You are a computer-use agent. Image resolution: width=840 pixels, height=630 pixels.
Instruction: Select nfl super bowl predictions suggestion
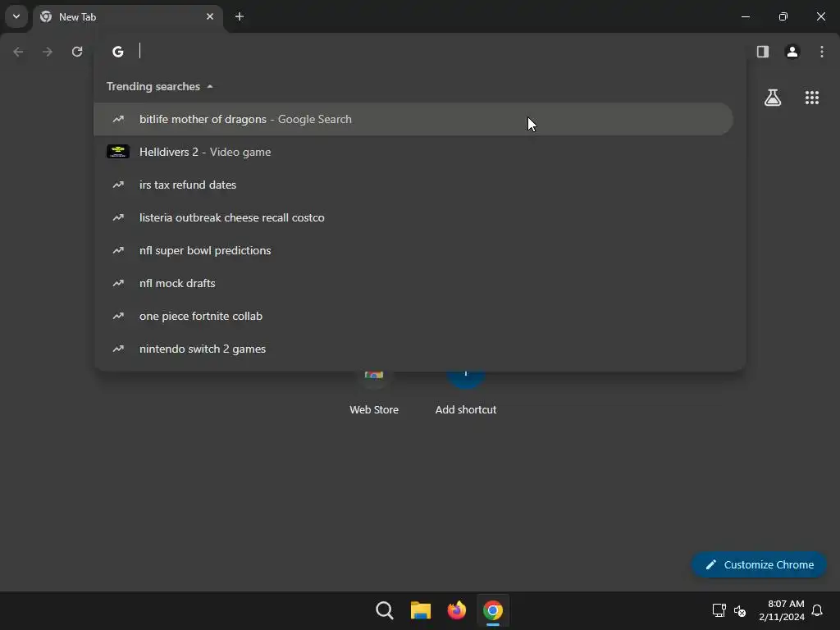tap(413, 250)
